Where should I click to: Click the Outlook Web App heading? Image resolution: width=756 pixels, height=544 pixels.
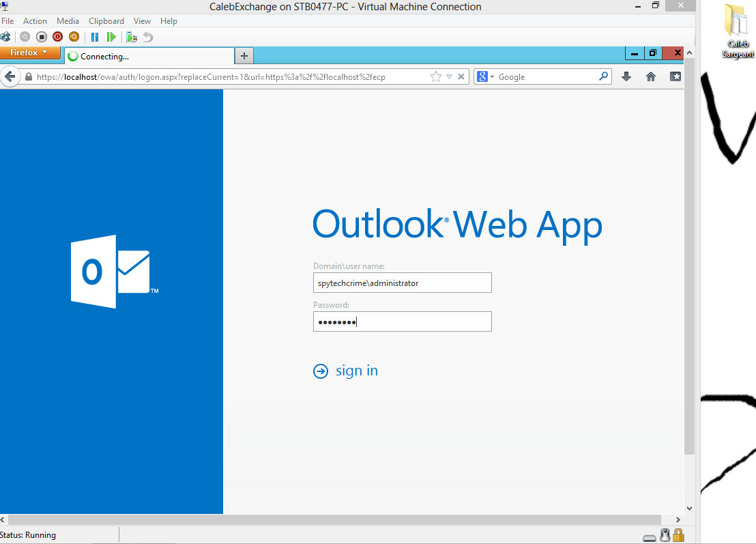[458, 225]
